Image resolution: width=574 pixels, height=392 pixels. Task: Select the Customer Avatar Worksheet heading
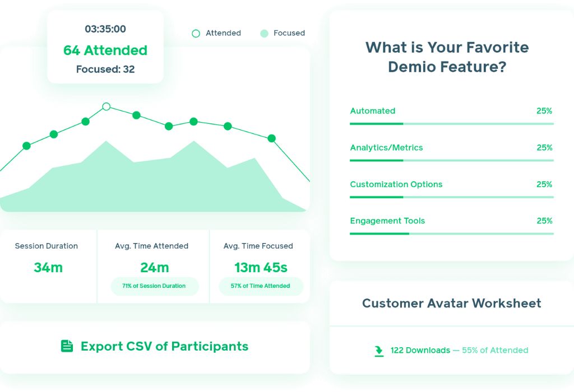click(x=451, y=304)
